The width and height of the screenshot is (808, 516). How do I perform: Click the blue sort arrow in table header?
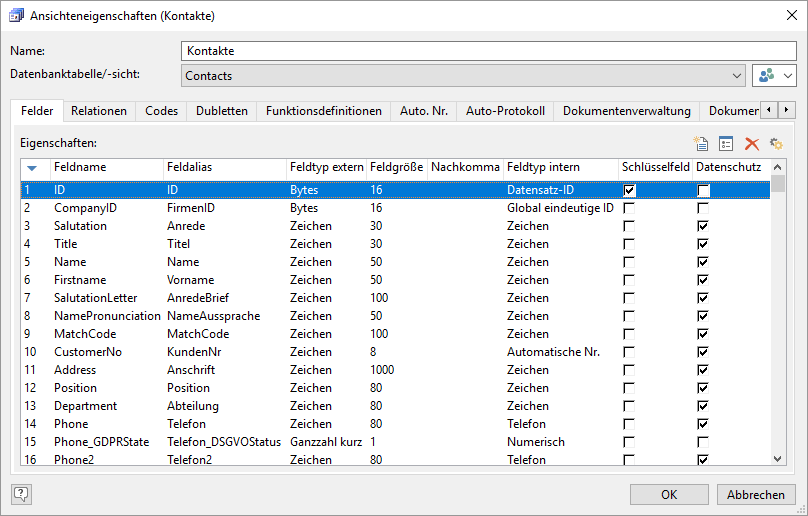(32, 168)
